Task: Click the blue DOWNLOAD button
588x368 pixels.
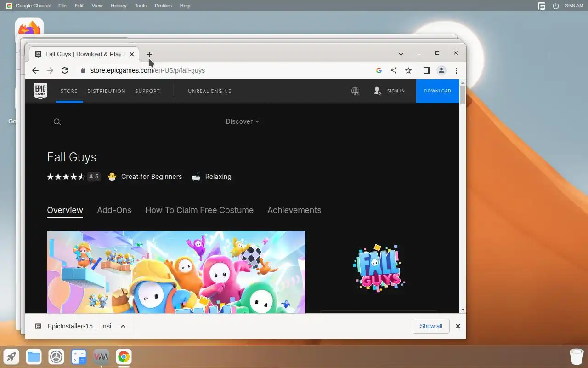Action: 437,91
